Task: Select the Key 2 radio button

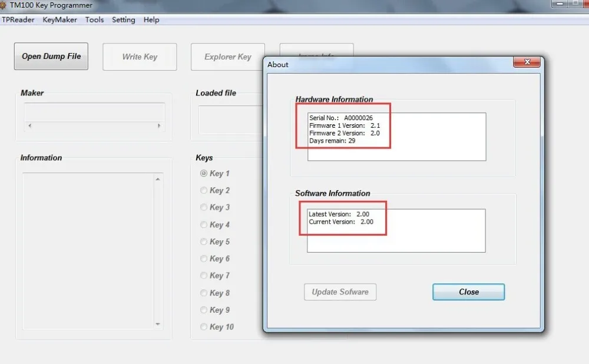Action: [204, 190]
